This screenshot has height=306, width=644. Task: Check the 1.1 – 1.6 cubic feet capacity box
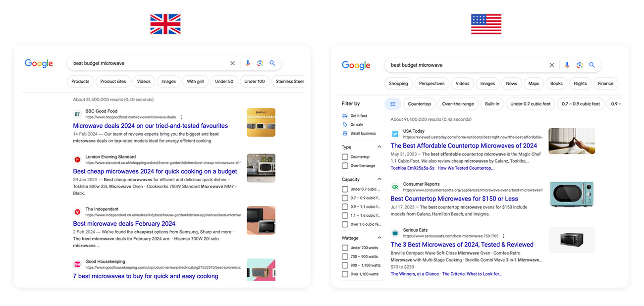point(345,216)
